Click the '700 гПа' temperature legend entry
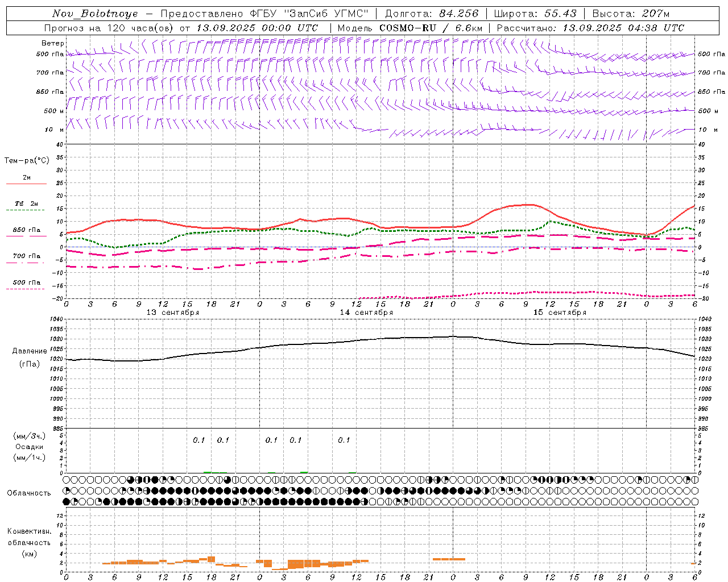728x582 pixels. tap(27, 256)
